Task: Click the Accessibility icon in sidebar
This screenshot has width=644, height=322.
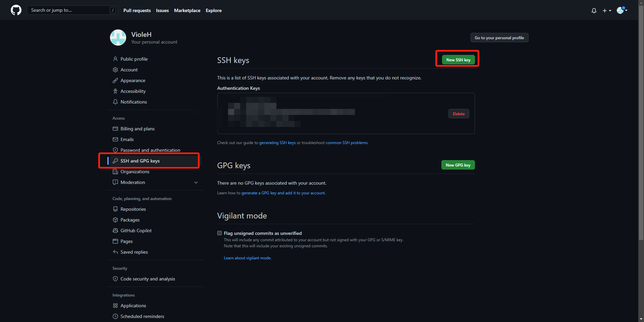Action: [x=115, y=91]
